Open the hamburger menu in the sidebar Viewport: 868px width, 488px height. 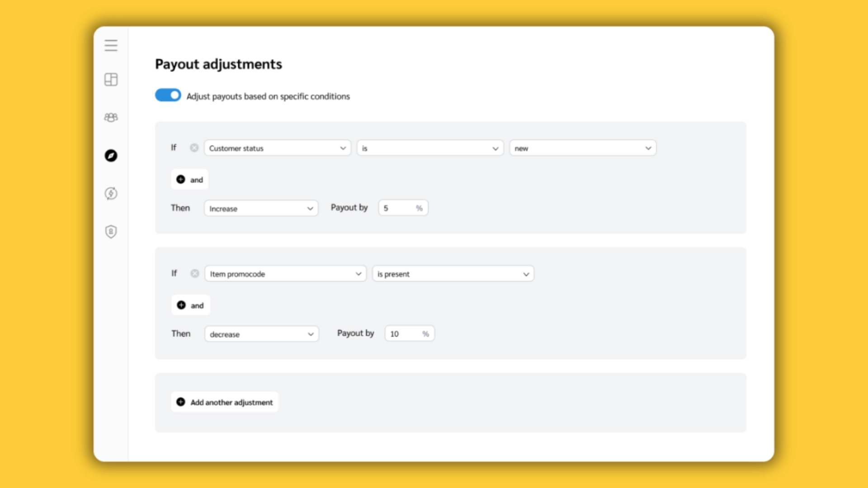click(111, 45)
